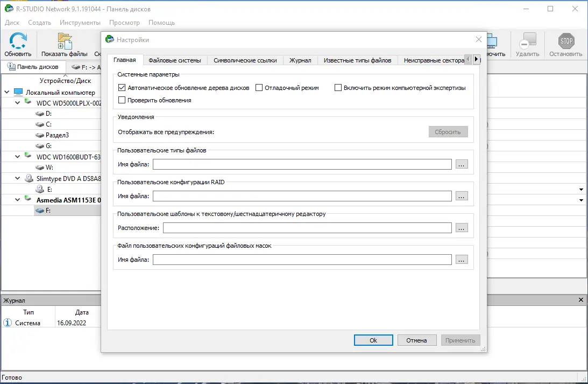Browse for file mask configurations file
The height and width of the screenshot is (384, 588).
point(462,260)
